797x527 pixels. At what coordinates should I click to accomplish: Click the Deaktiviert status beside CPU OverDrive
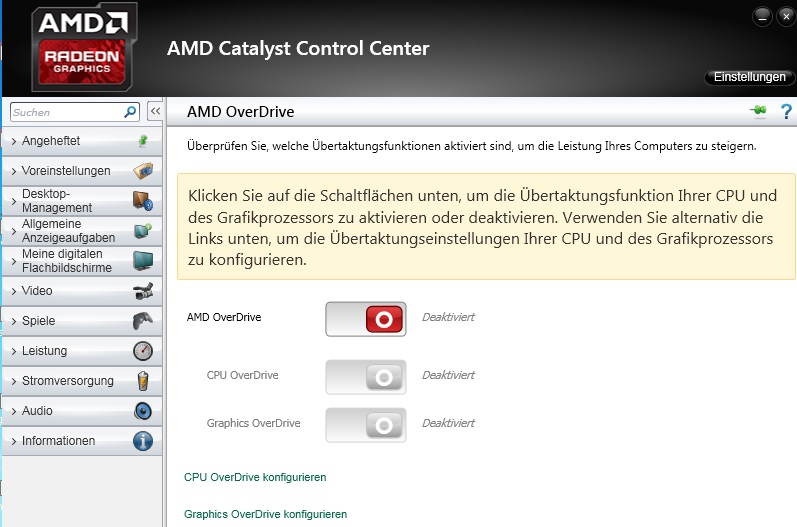pyautogui.click(x=448, y=375)
